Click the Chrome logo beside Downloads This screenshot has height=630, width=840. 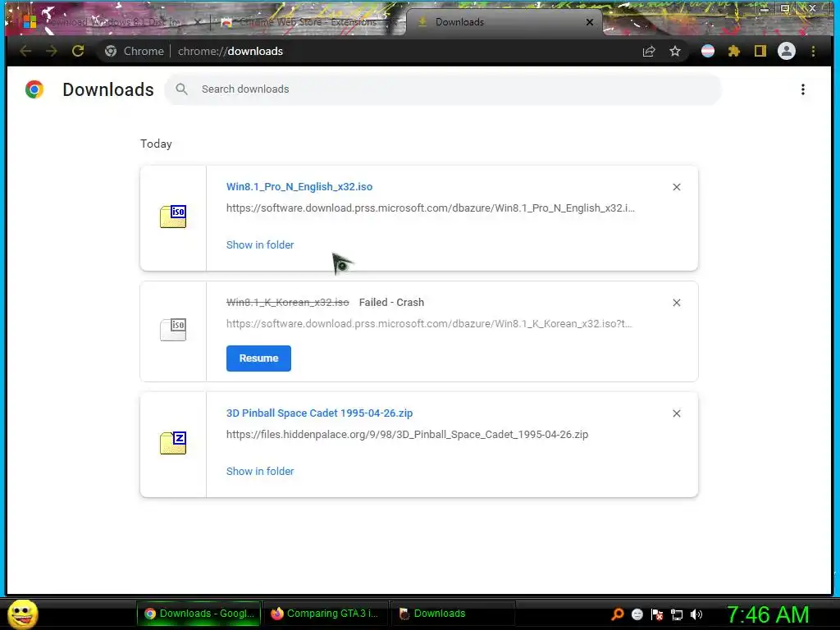pyautogui.click(x=34, y=89)
